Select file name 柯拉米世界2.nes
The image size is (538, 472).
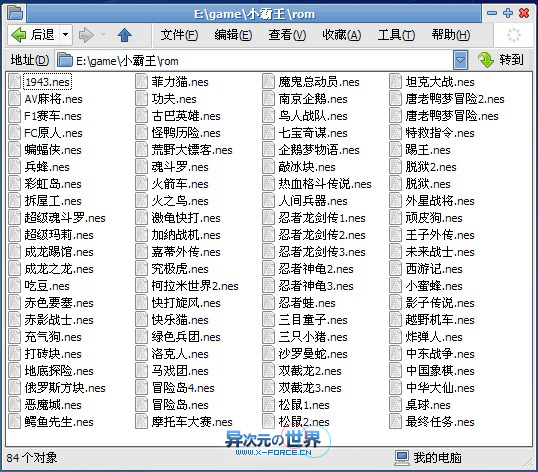(195, 286)
